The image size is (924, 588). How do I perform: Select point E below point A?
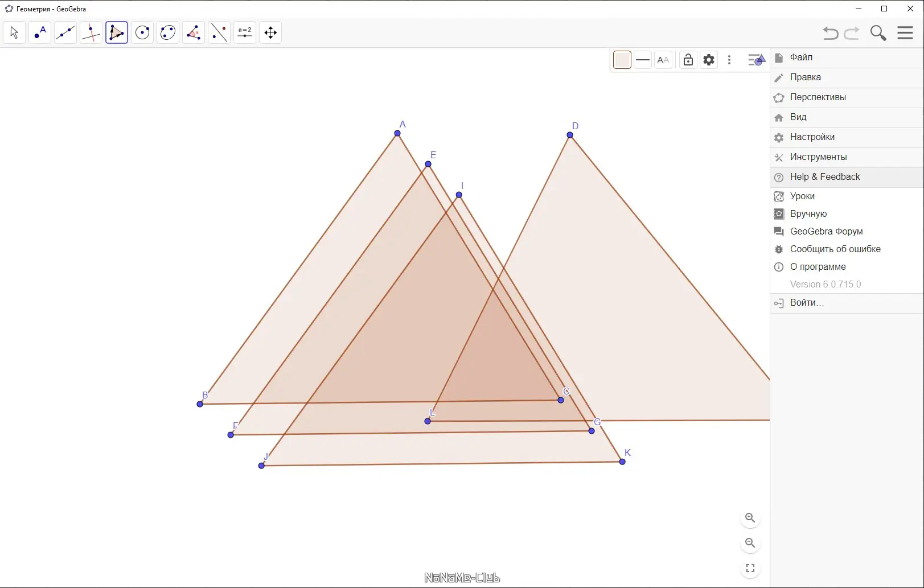[x=428, y=164]
